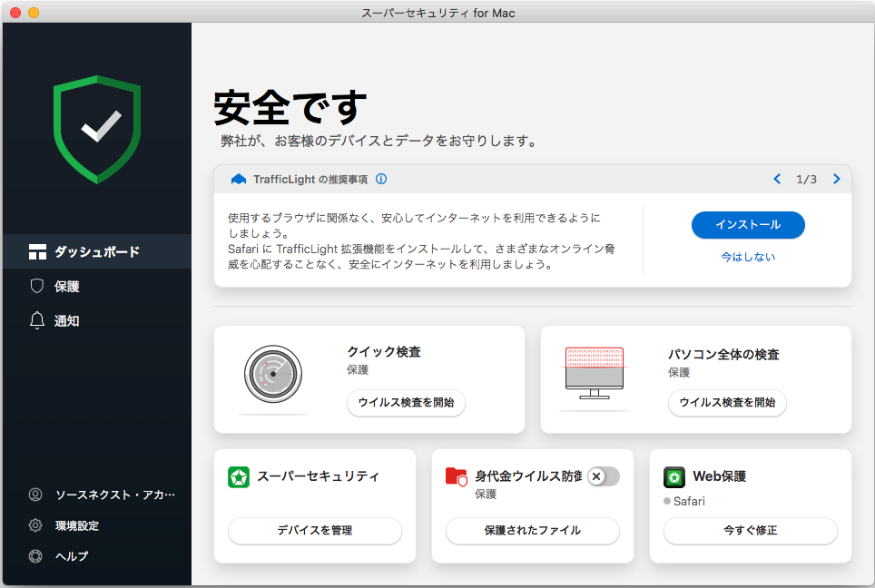Click the lifebuoy icon beside ヘルプ
The image size is (875, 588).
point(35,556)
